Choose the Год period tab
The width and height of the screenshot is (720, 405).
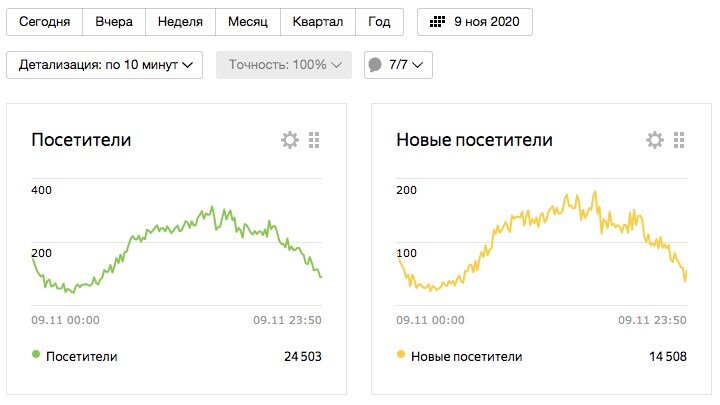(x=379, y=22)
